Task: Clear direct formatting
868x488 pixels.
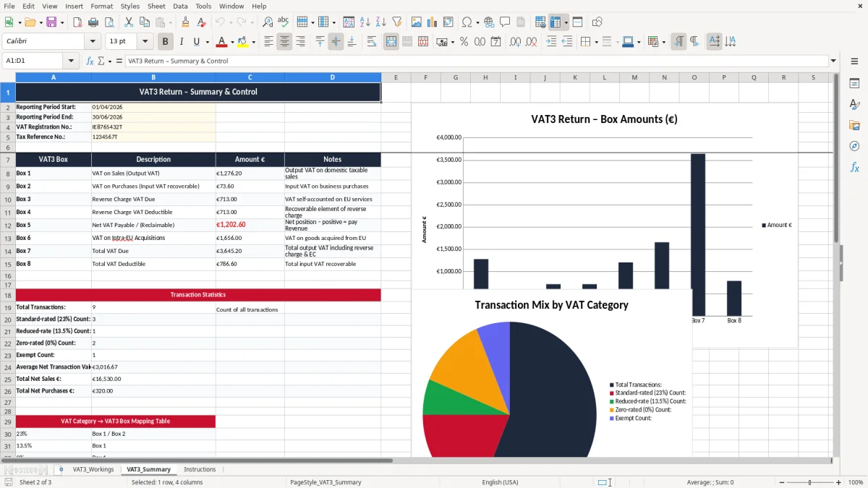Action: pos(201,22)
